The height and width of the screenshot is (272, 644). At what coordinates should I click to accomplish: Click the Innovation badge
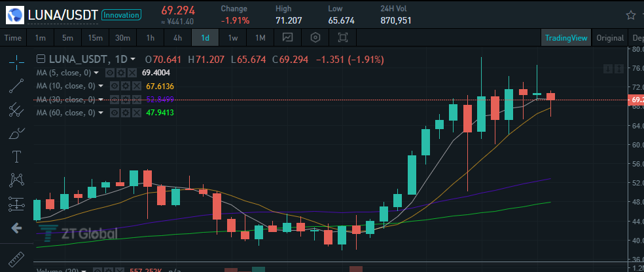(121, 15)
